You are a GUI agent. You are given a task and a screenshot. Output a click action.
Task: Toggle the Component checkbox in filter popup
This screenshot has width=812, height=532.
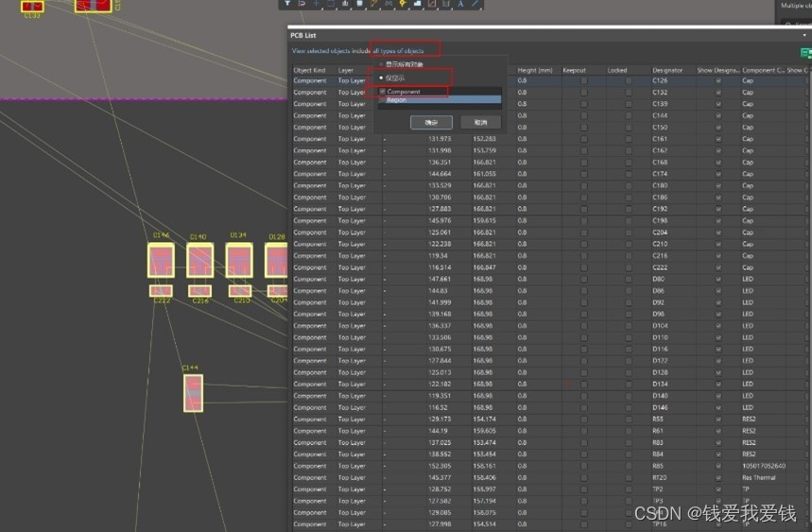[383, 92]
